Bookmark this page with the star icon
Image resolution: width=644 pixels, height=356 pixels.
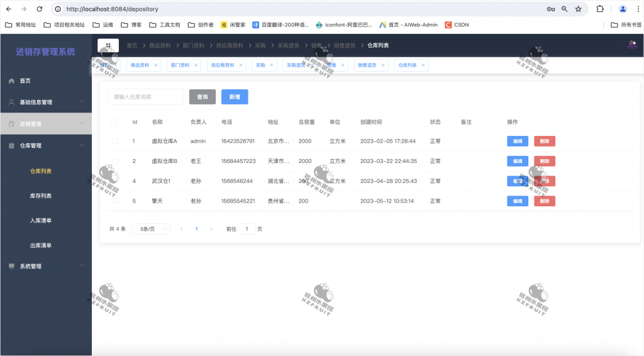(x=579, y=9)
